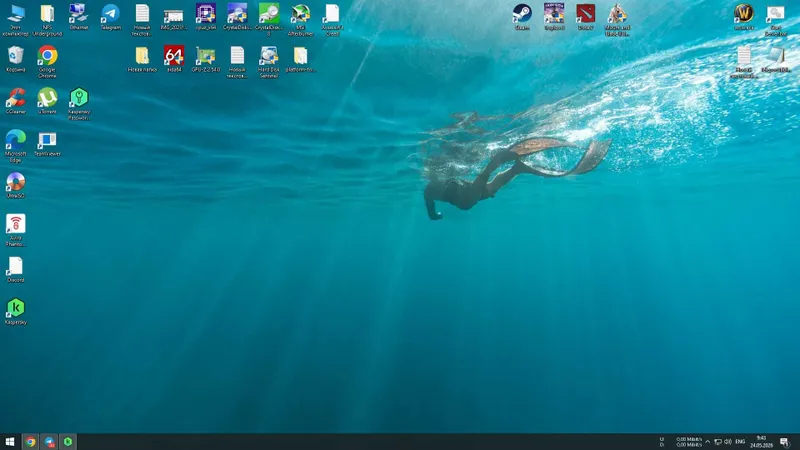This screenshot has height=450, width=800.
Task: Open the This PC desktop icon
Action: pyautogui.click(x=16, y=19)
